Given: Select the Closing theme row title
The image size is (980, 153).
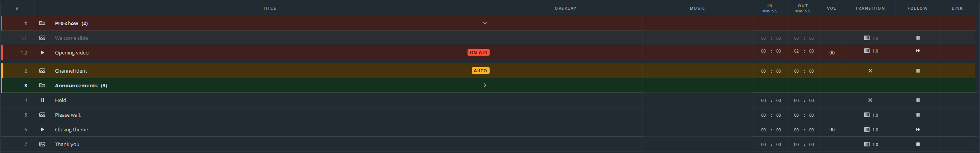Looking at the screenshot, I should point(71,129).
